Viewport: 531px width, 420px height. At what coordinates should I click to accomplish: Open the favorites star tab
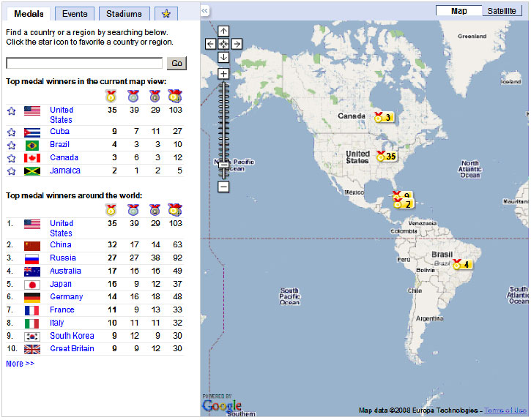pyautogui.click(x=166, y=14)
